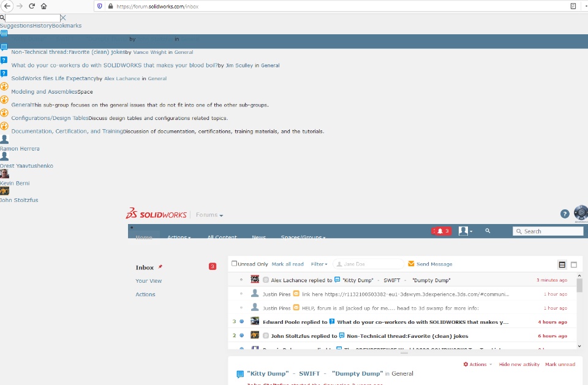Image resolution: width=588 pixels, height=385 pixels.
Task: Open the browser home page icon
Action: click(x=44, y=6)
